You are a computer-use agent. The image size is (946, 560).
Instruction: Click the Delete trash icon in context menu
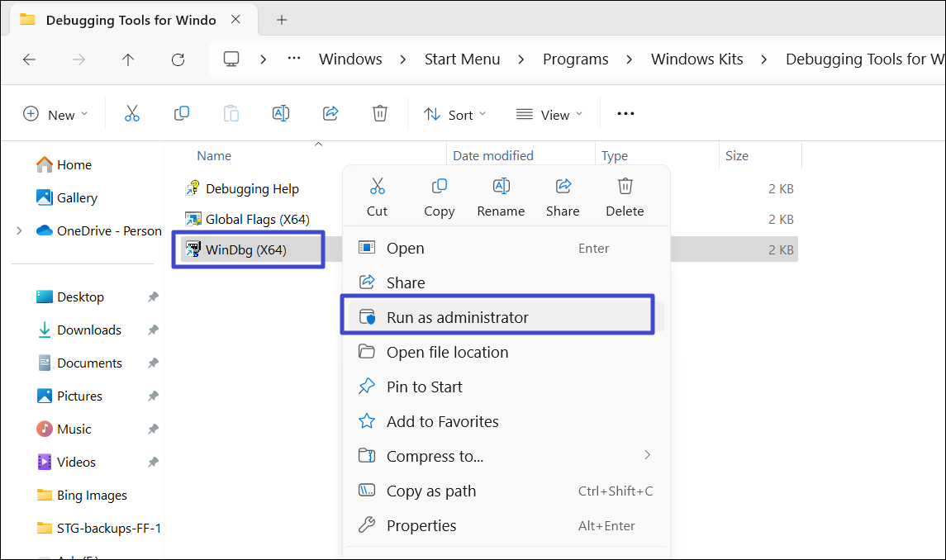[x=625, y=187]
